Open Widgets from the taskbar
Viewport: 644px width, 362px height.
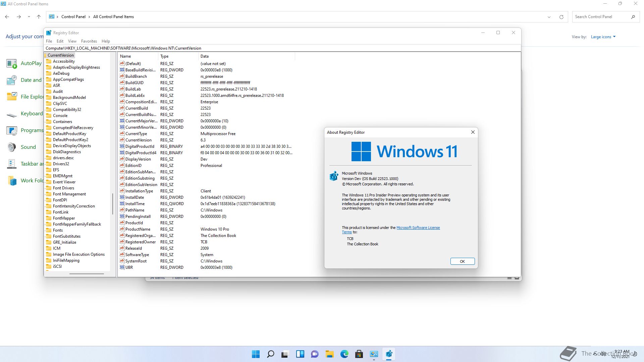tap(300, 354)
